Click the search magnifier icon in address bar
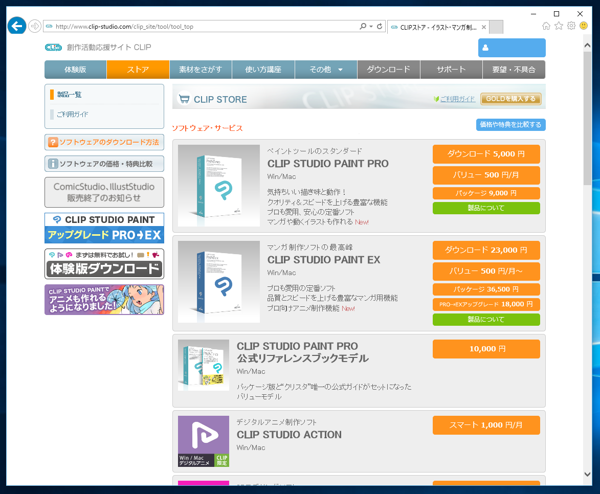Screen dimensions: 600x494 (x=362, y=26)
